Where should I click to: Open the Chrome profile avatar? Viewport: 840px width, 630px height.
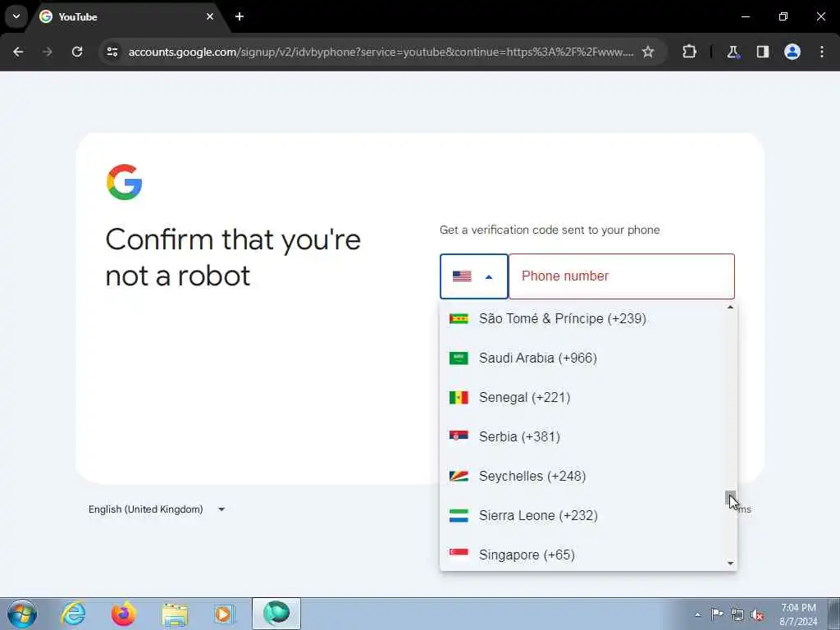[x=792, y=52]
